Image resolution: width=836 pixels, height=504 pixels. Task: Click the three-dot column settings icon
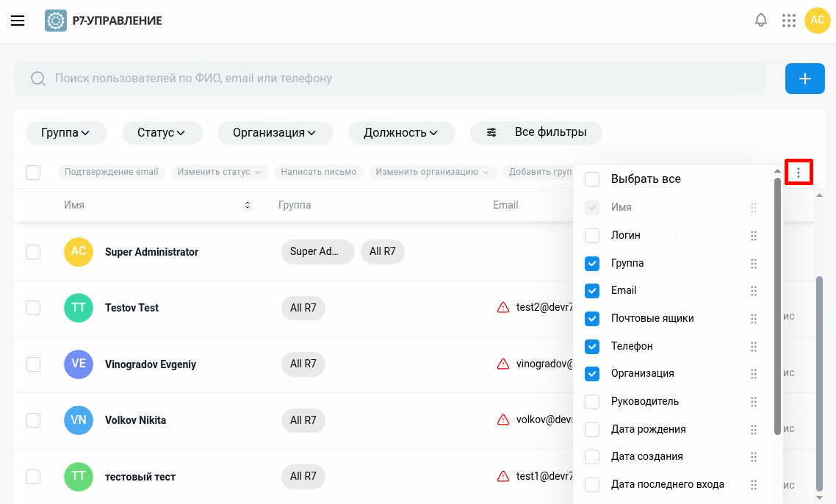798,172
